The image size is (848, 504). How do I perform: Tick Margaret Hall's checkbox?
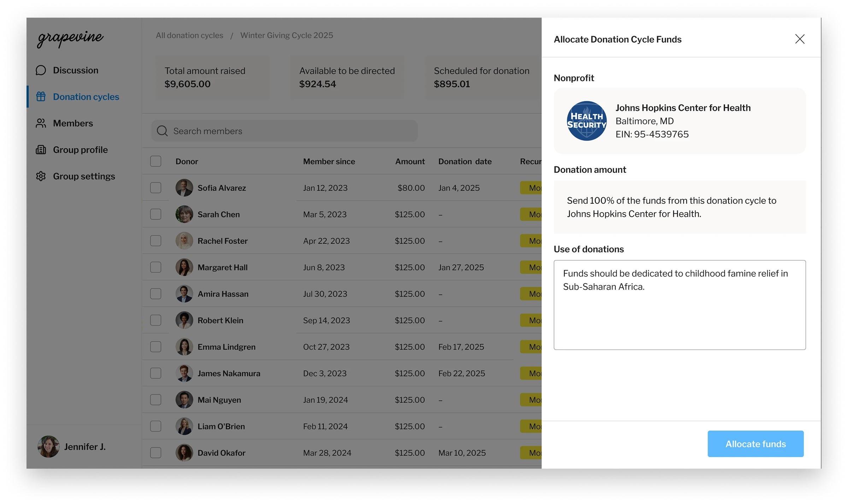155,267
